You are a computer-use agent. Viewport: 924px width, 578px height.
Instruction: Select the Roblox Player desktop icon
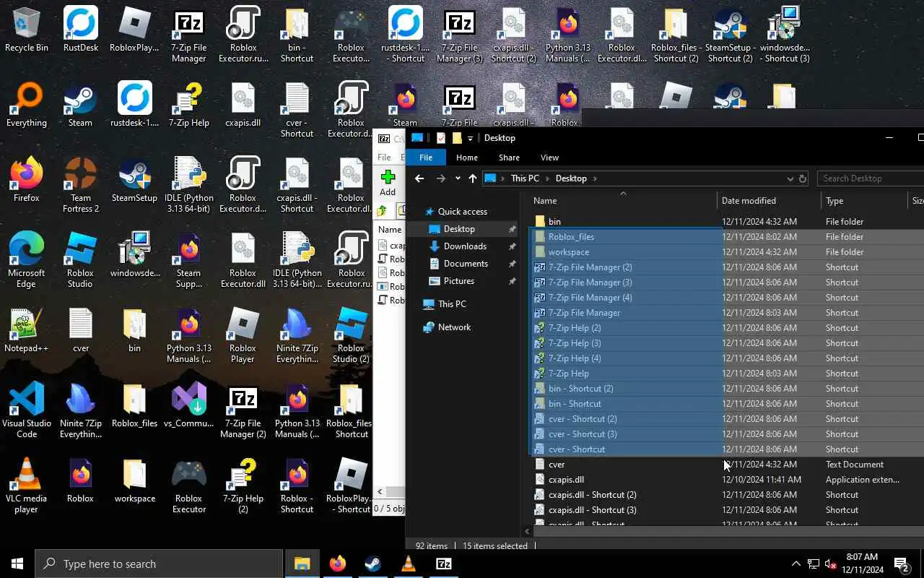click(243, 335)
